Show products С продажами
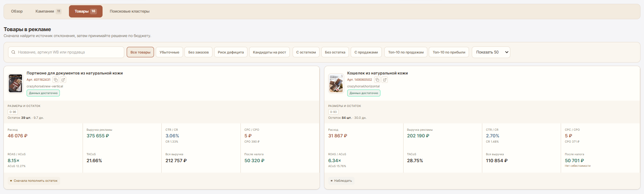The height and width of the screenshot is (194, 644). [366, 52]
